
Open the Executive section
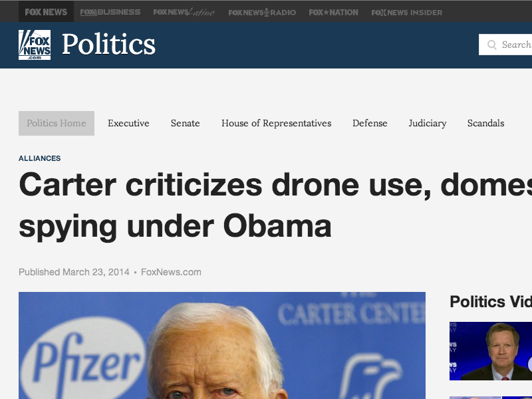tap(128, 123)
